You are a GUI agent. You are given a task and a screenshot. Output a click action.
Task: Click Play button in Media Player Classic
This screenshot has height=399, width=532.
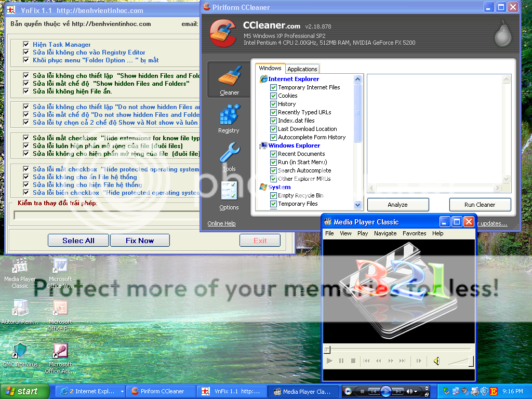[329, 361]
